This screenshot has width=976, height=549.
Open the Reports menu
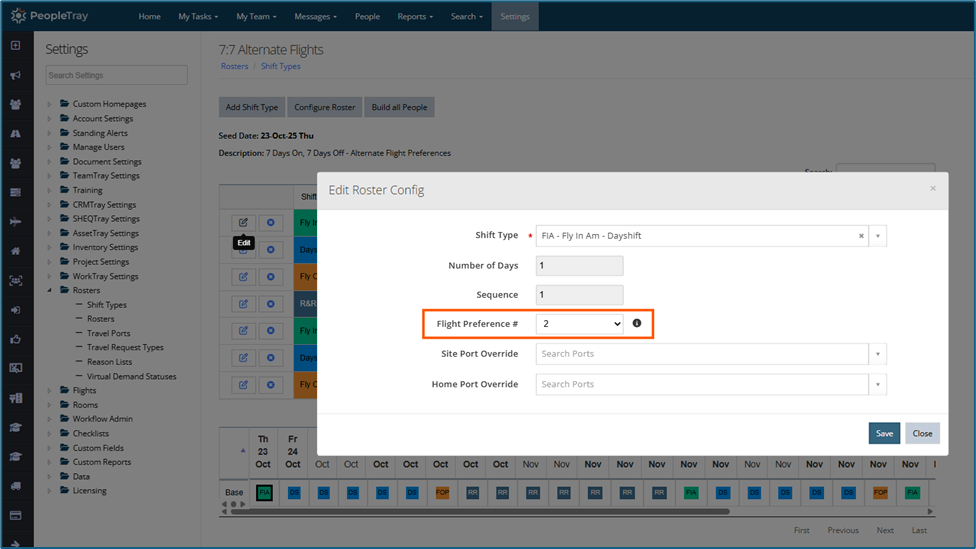(415, 16)
